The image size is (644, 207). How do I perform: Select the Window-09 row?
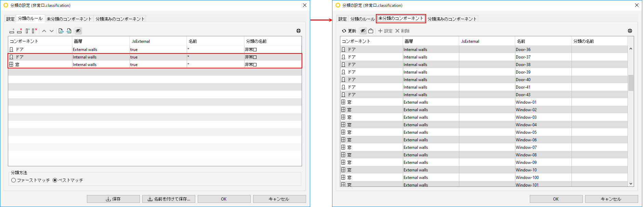(484, 162)
